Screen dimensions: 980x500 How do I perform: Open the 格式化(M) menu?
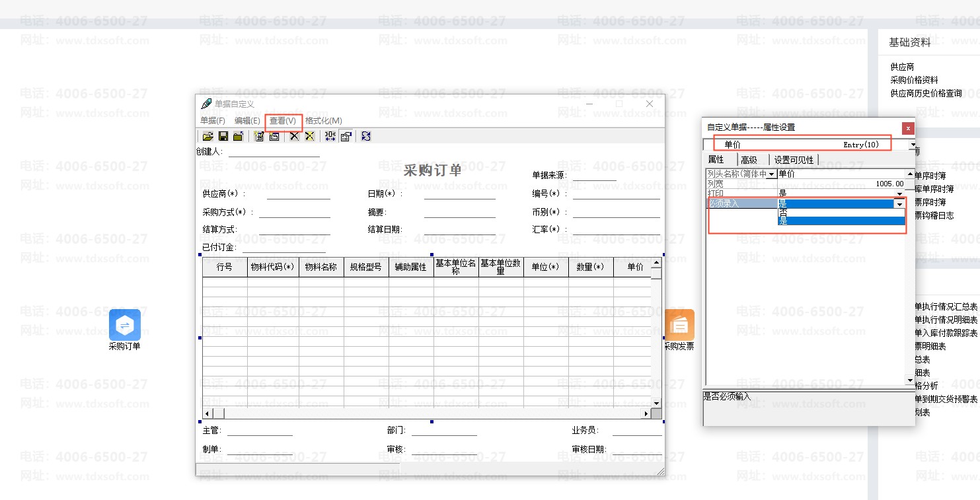[324, 121]
